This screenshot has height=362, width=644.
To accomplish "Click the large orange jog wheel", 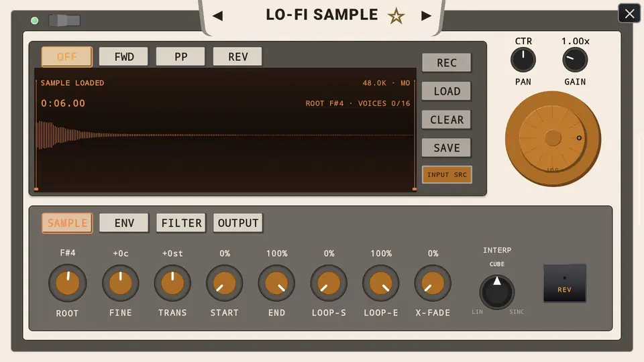I will pos(553,139).
